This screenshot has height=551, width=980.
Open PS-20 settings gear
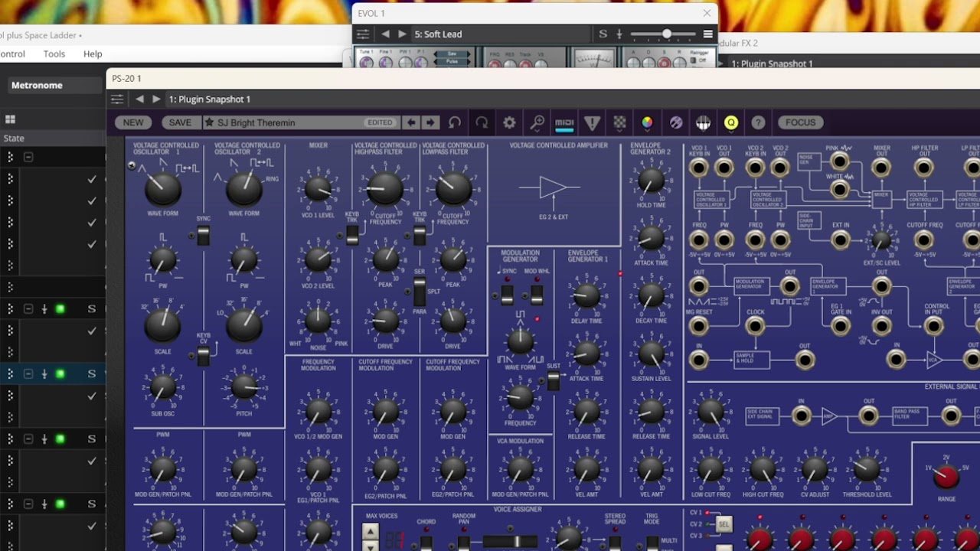(509, 122)
